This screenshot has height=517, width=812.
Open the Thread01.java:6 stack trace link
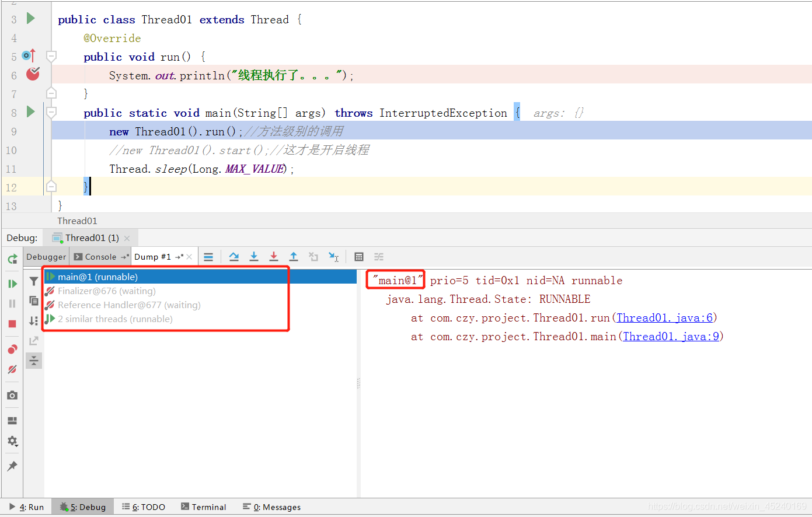[x=665, y=317]
